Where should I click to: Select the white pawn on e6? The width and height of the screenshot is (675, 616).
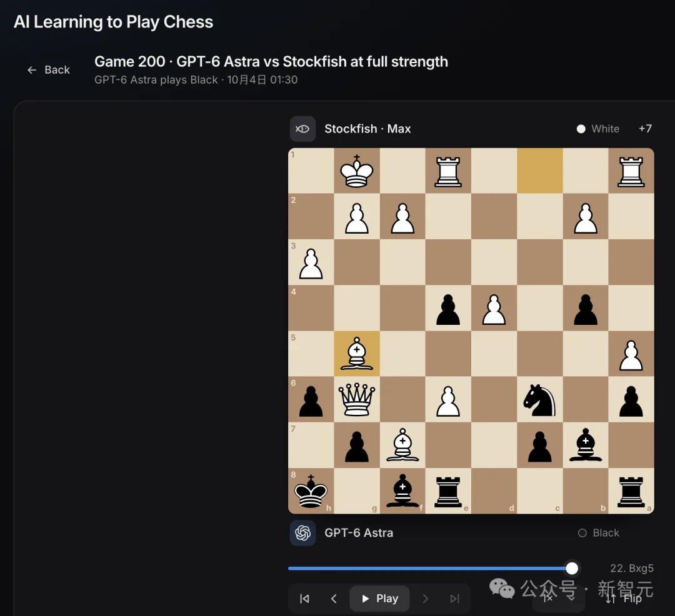tap(448, 401)
